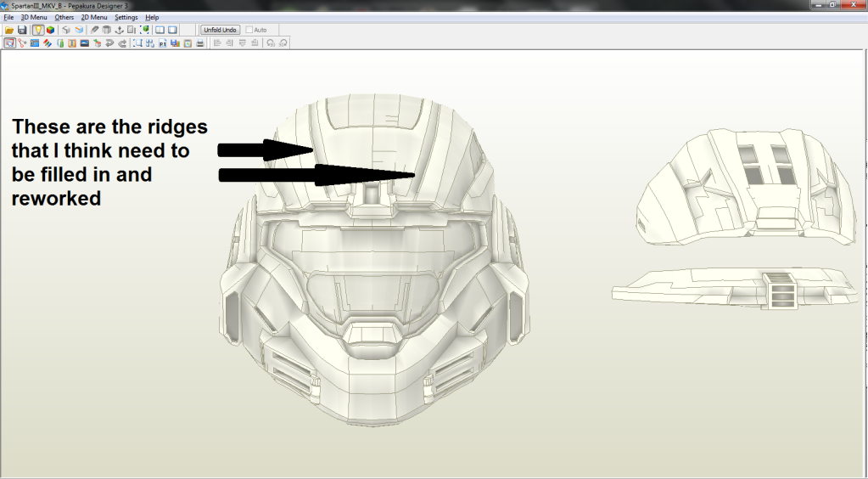Open the 2D Menu
This screenshot has height=479, width=868.
[x=94, y=17]
